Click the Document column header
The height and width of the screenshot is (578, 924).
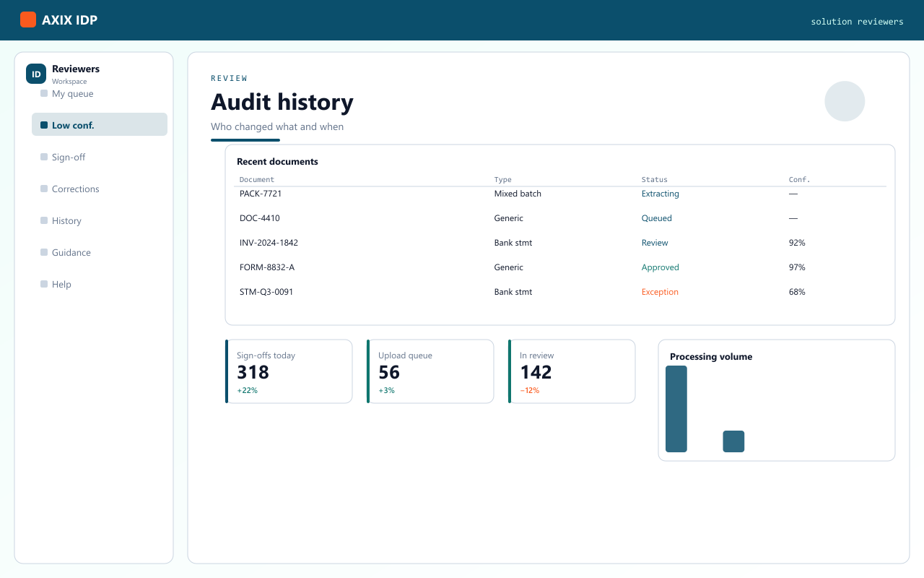point(257,179)
